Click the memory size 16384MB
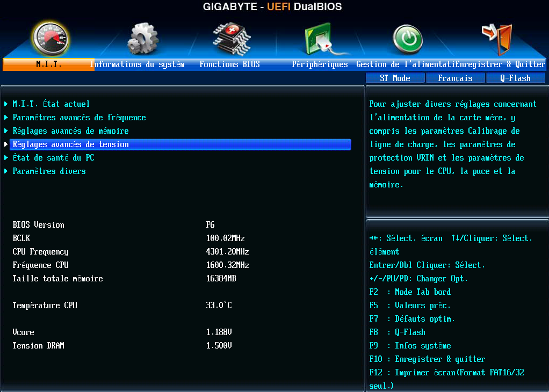549x392 pixels. pyautogui.click(x=221, y=279)
